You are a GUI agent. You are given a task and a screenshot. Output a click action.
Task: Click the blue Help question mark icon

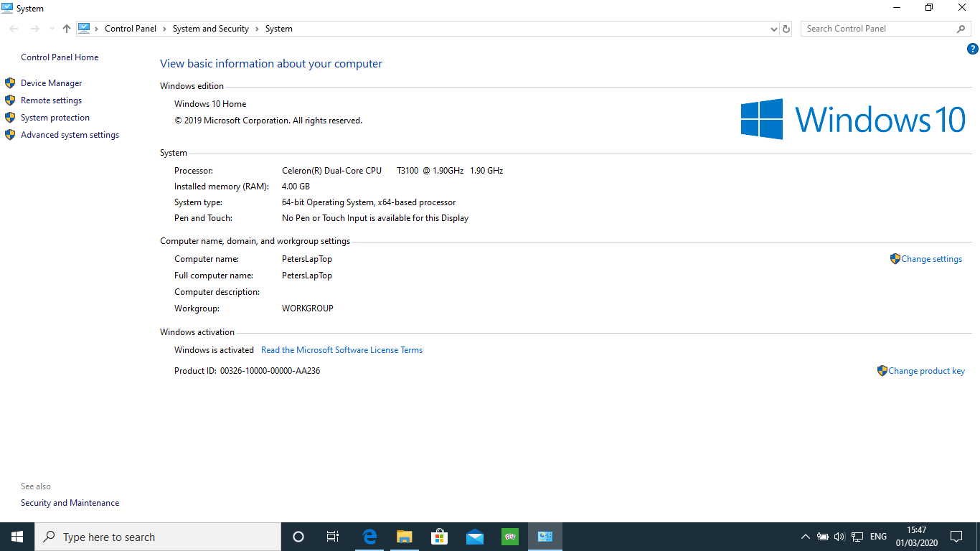point(972,50)
